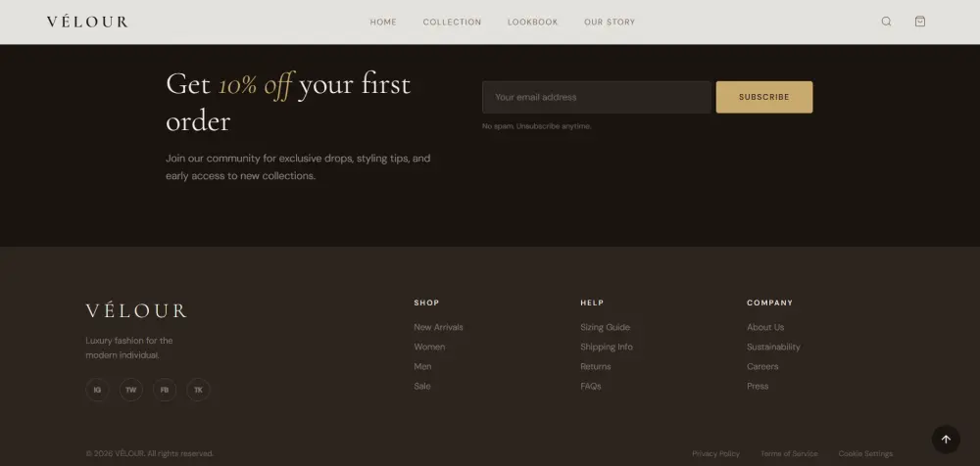Open the Sizing Guide link
The image size is (980, 466).
point(605,327)
